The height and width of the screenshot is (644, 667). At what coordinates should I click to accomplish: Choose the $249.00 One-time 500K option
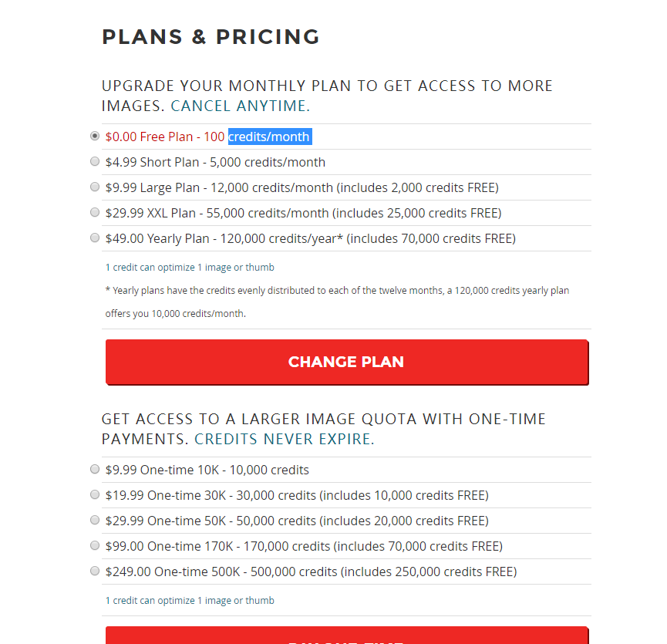[x=95, y=571]
